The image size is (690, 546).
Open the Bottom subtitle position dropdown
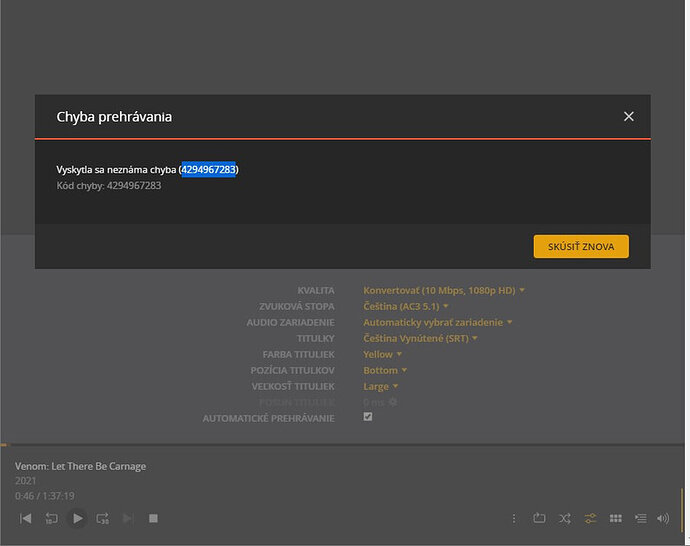(385, 370)
